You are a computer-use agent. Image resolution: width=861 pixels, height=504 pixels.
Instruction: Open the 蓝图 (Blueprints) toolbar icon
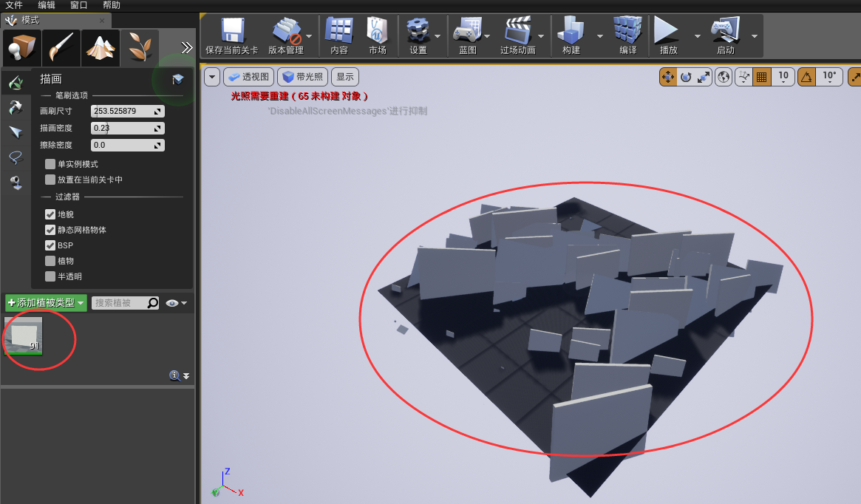coord(469,33)
